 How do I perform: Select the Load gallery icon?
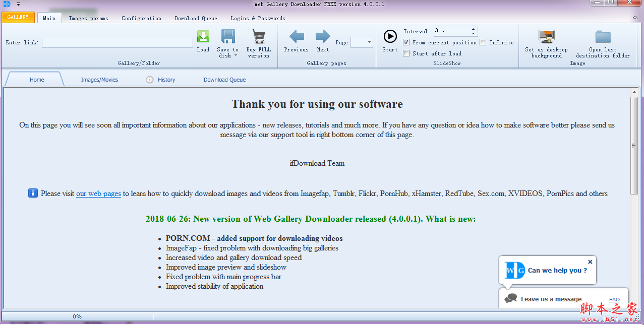coord(203,36)
